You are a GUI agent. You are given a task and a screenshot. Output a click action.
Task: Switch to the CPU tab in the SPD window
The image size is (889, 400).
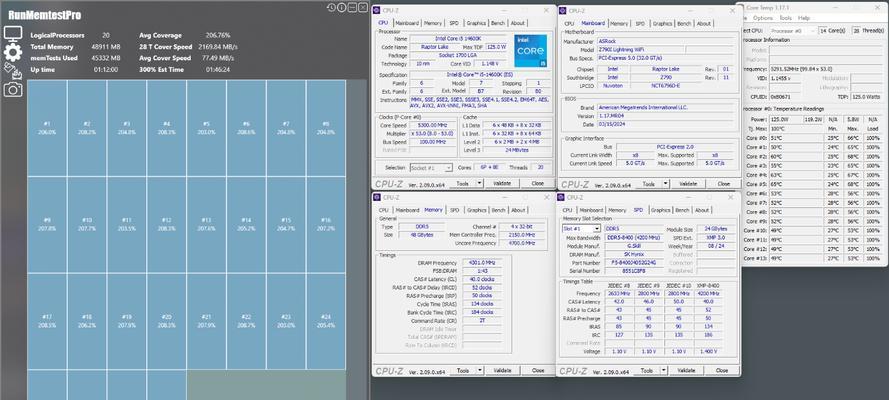coord(568,210)
